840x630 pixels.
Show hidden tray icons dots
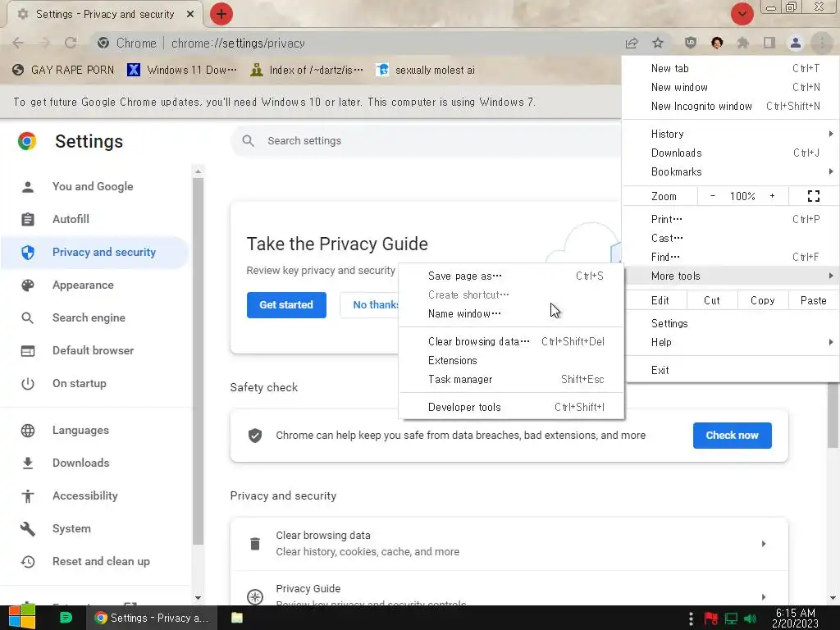point(691,619)
